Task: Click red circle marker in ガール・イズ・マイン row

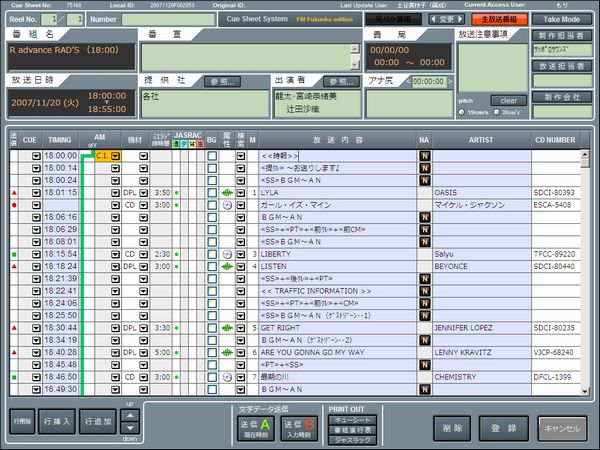Action: point(14,205)
